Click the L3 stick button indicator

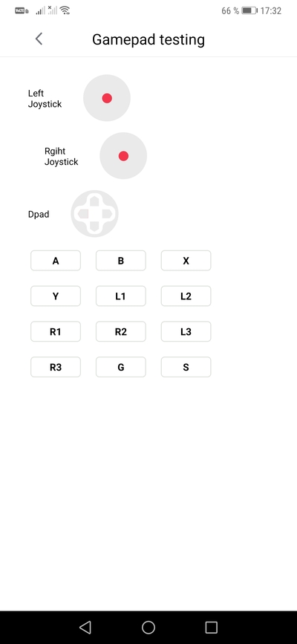click(x=186, y=331)
